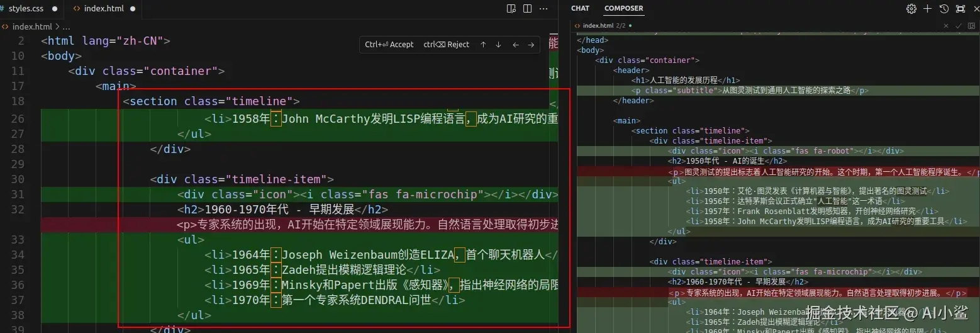Click the body tag line in composer
Screen dimensions: 980x333
pyautogui.click(x=591, y=50)
